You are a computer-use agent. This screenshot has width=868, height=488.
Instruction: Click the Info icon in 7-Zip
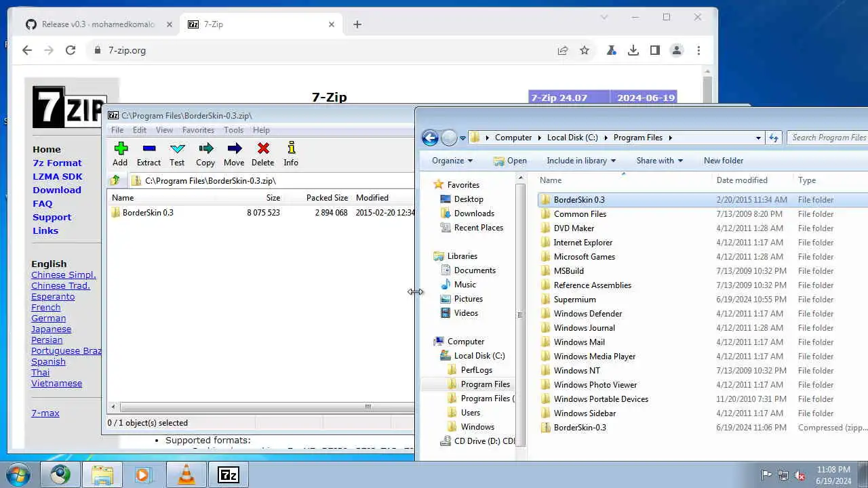[292, 148]
